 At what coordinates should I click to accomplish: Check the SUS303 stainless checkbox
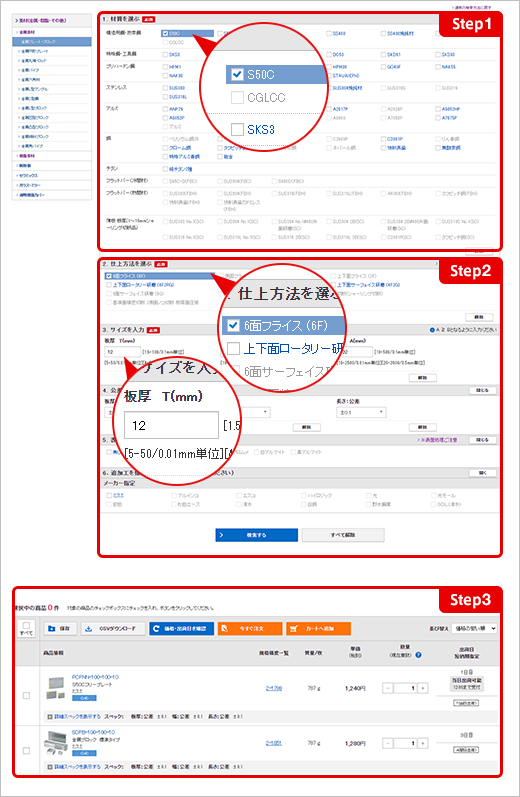point(165,88)
